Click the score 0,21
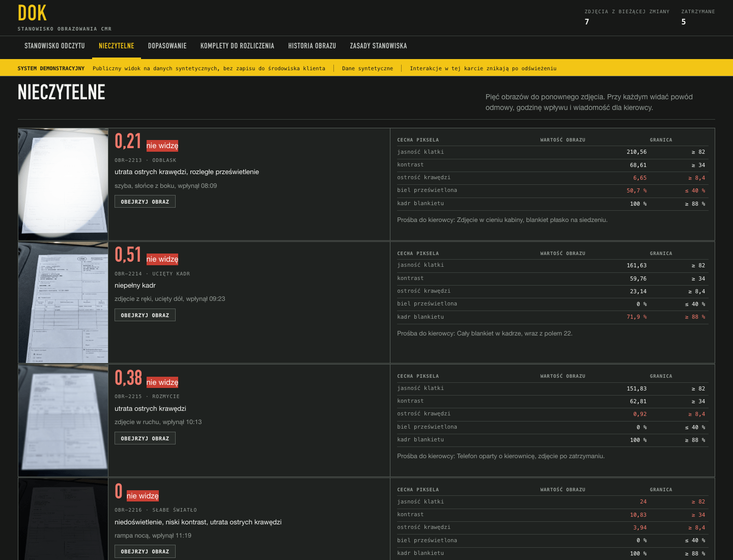The height and width of the screenshot is (560, 733). point(128,141)
